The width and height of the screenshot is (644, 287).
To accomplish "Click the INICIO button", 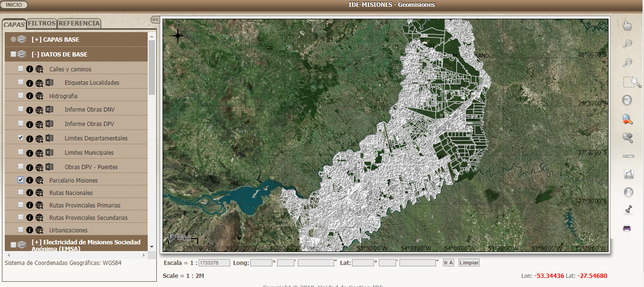I will [14, 5].
